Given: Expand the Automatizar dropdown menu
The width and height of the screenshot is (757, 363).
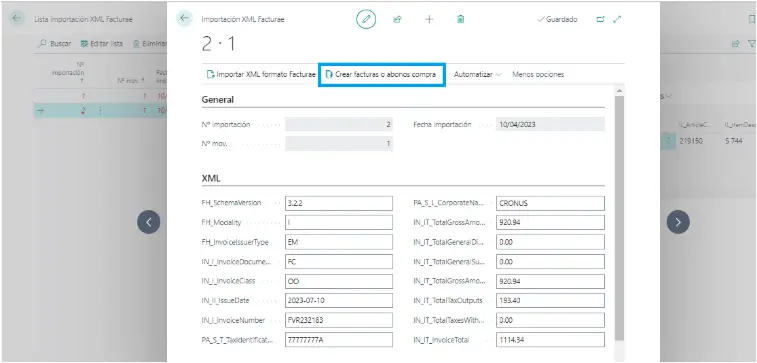Looking at the screenshot, I should click(478, 74).
